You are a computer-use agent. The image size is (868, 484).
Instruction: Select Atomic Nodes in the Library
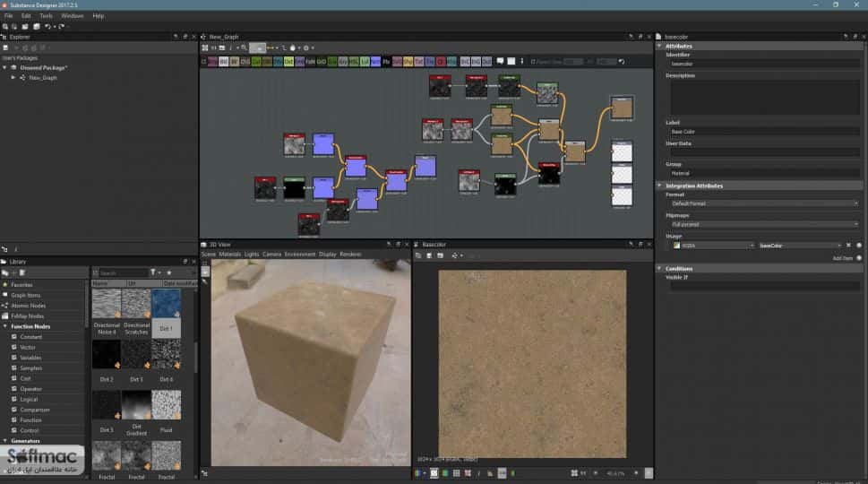tap(29, 306)
